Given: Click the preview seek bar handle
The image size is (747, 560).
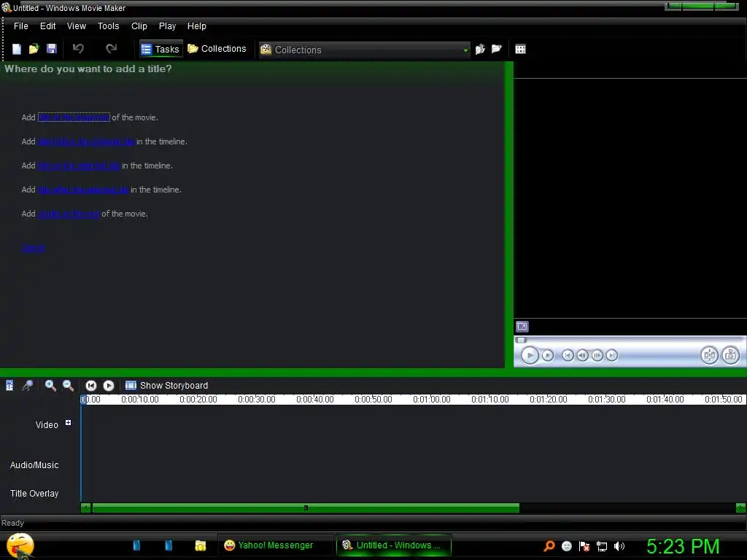Looking at the screenshot, I should (x=521, y=340).
